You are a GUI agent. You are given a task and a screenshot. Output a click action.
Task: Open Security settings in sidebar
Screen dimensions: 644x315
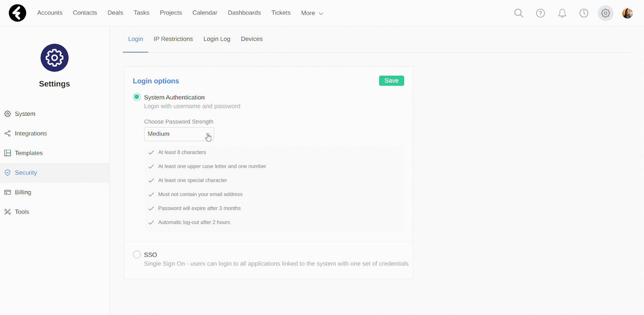(x=55, y=173)
